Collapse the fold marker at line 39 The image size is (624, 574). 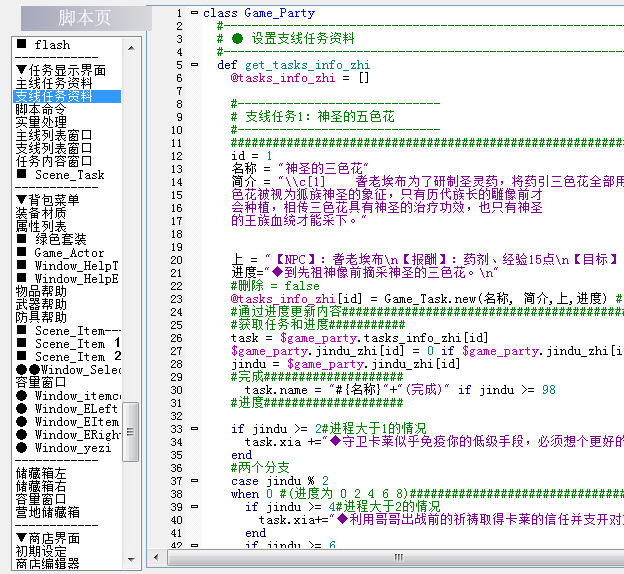[x=194, y=507]
